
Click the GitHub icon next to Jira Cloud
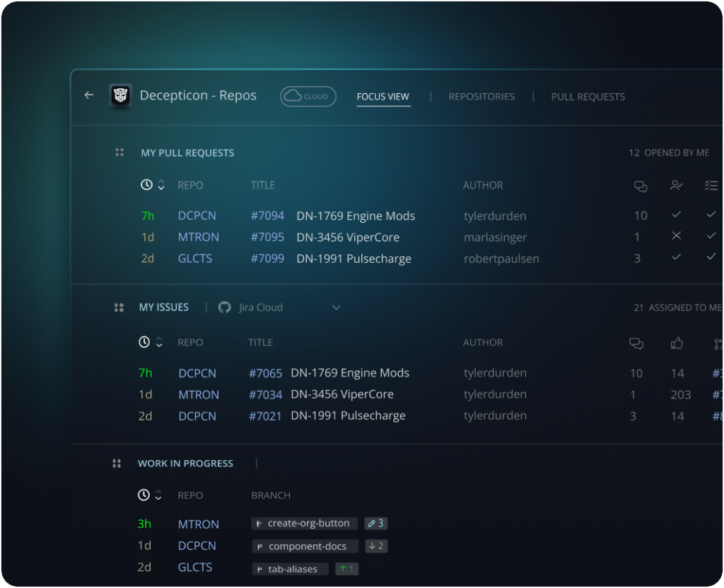[x=224, y=307]
